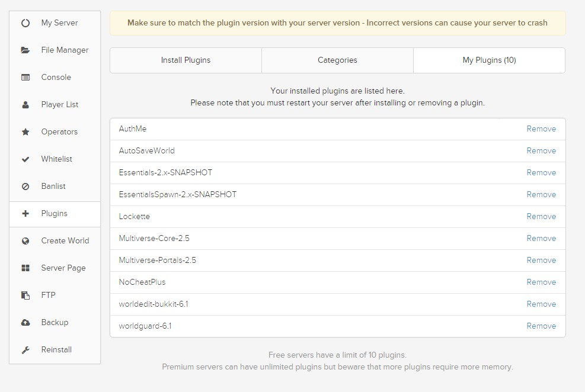This screenshot has height=392, width=585.
Task: Click the Banlist prohibited icon
Action: pyautogui.click(x=25, y=187)
